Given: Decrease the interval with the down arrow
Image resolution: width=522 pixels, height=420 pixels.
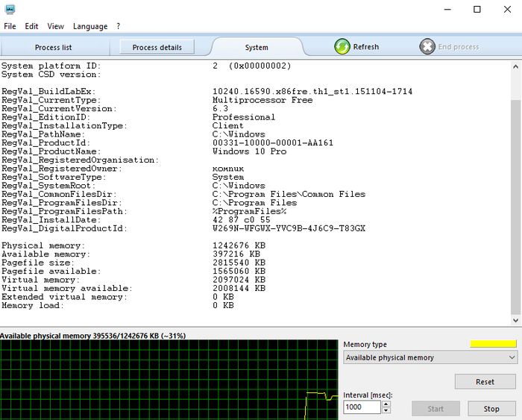Looking at the screenshot, I should click(386, 411).
